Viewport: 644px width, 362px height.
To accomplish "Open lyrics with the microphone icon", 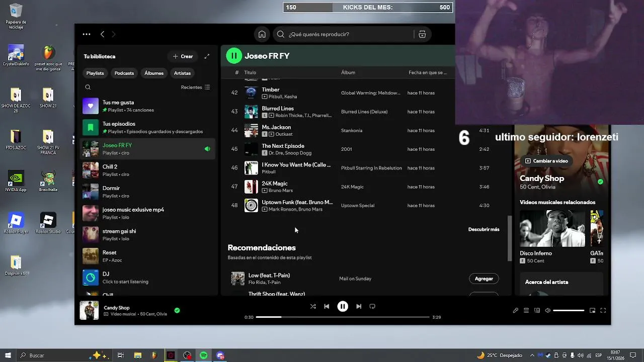I will click(515, 310).
